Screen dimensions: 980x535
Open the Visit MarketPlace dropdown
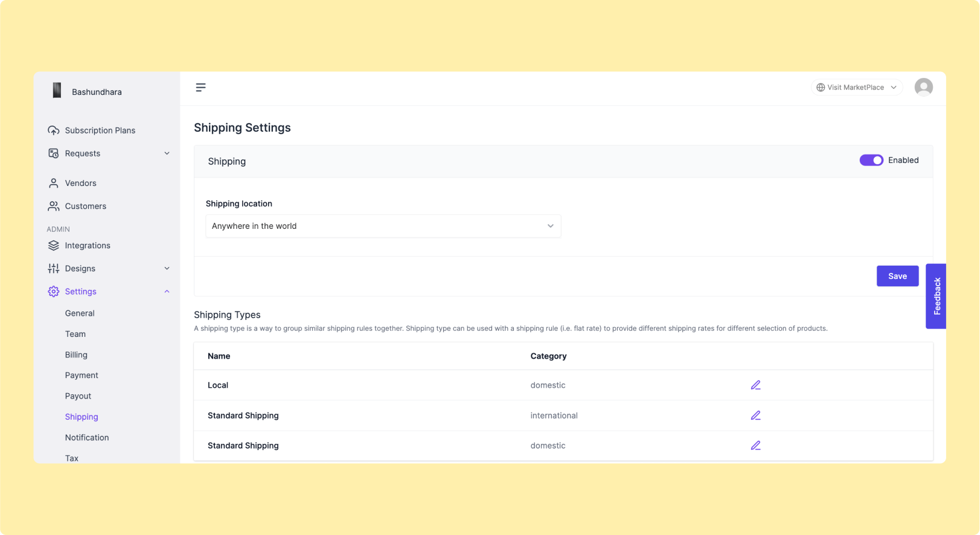(856, 88)
